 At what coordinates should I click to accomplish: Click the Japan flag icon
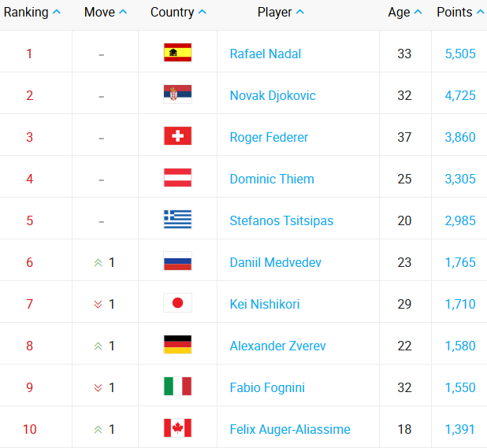pos(177,304)
